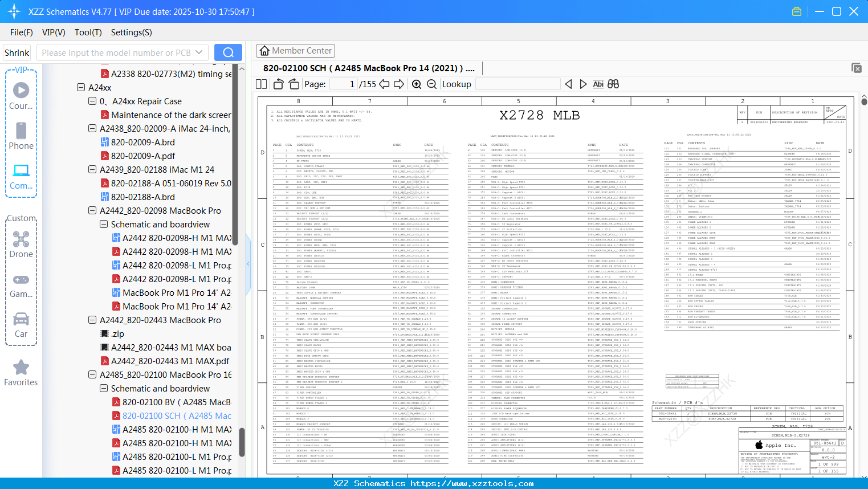Viewport: 868px width, 489px height.
Task: Collapse Schematic and boardview under A2442_820-02098
Action: tap(104, 225)
